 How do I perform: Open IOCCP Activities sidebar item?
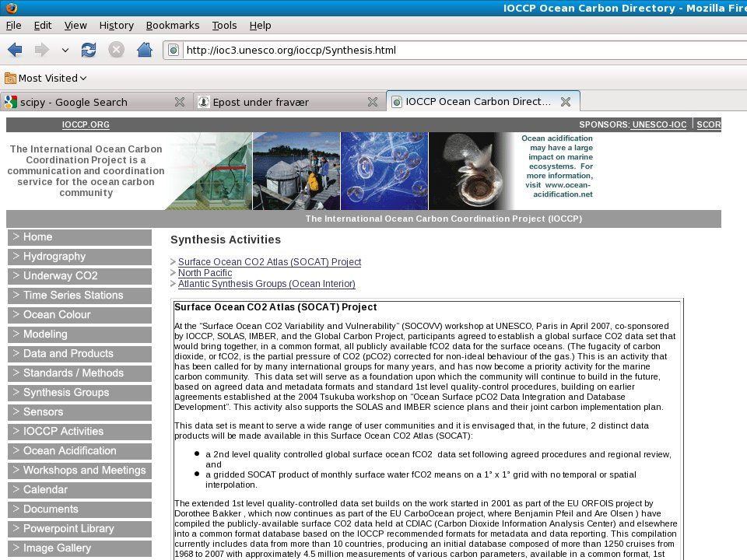79,432
